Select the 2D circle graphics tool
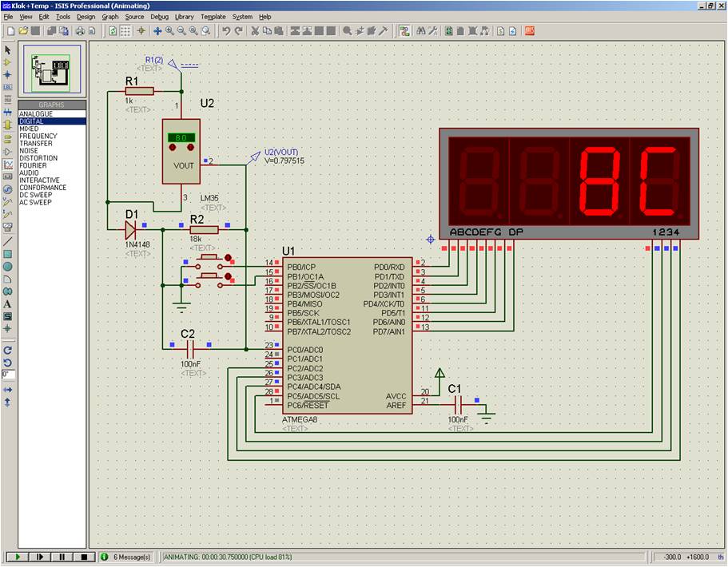Image resolution: width=728 pixels, height=567 pixels. (x=8, y=266)
